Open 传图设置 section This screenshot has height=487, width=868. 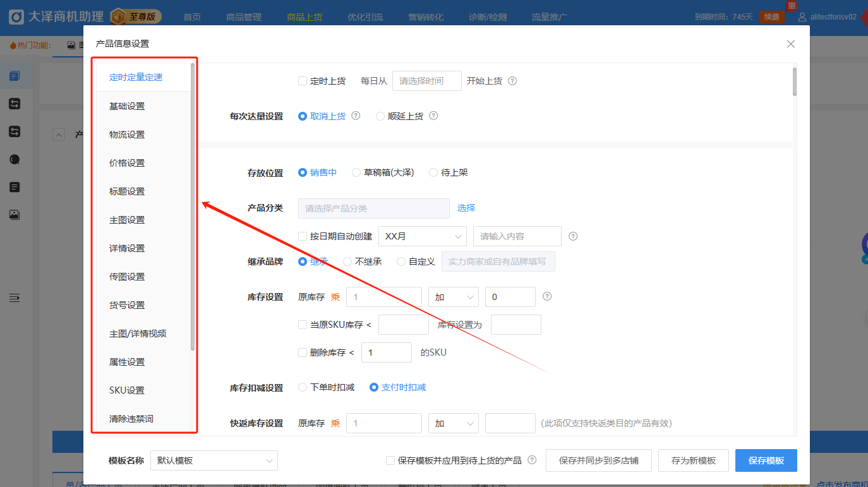click(127, 277)
